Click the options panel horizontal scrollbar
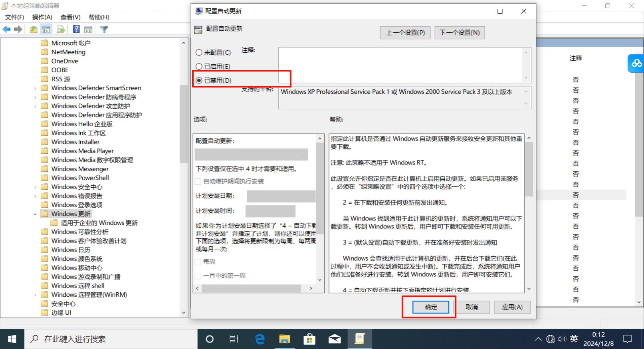Viewport: 644px width, 349px height. pos(255,288)
